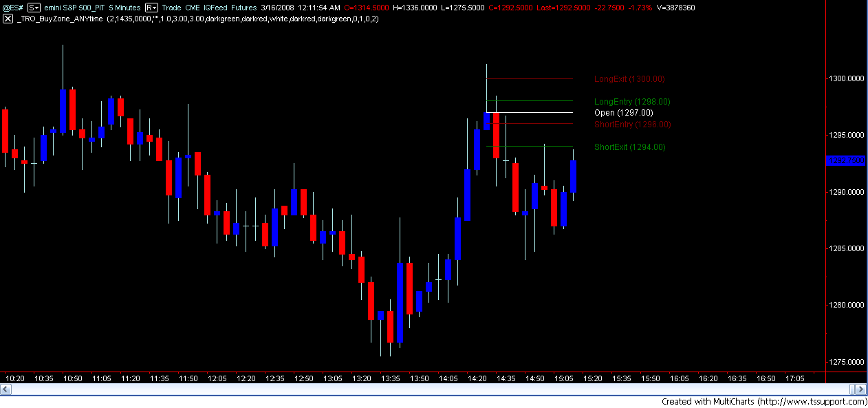Click the left arrow of horizontal scrollbar
The height and width of the screenshot is (408, 868).
tap(6, 389)
